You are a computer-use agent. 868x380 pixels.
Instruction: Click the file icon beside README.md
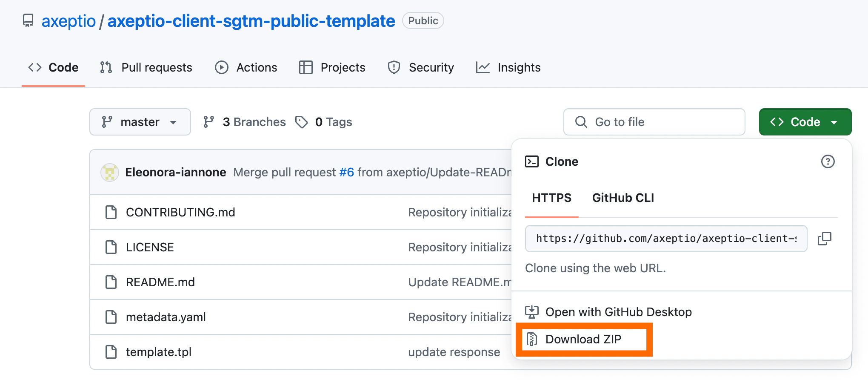point(111,282)
